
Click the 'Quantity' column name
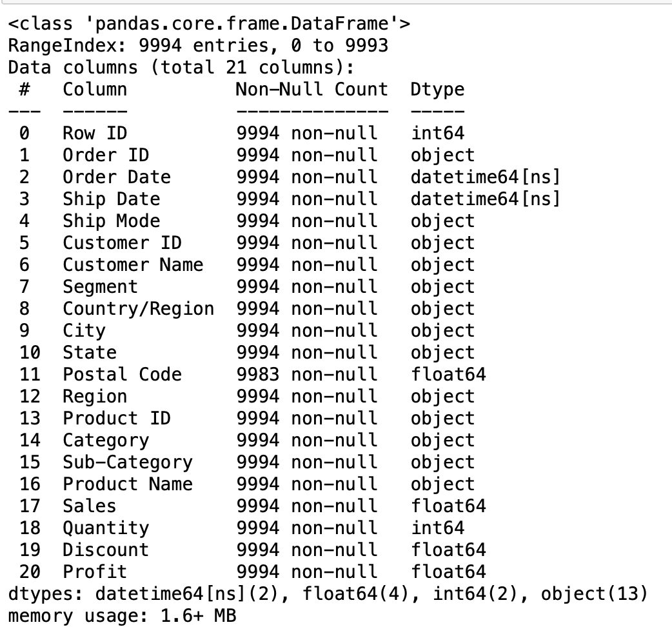106,528
